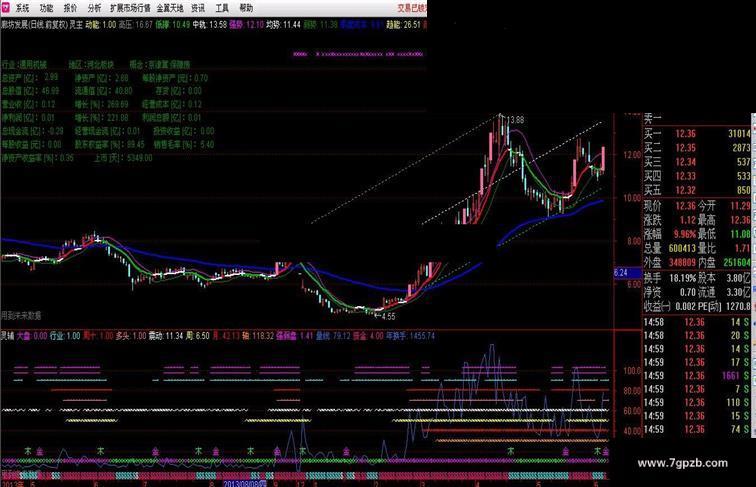This screenshot has width=756, height=487.
Task: Open the 工具 menu
Action: (222, 8)
